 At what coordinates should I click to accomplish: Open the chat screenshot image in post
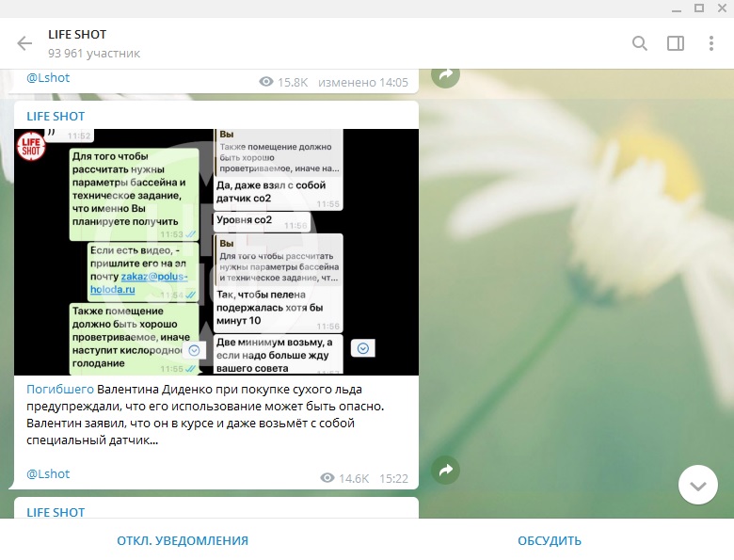(216, 251)
